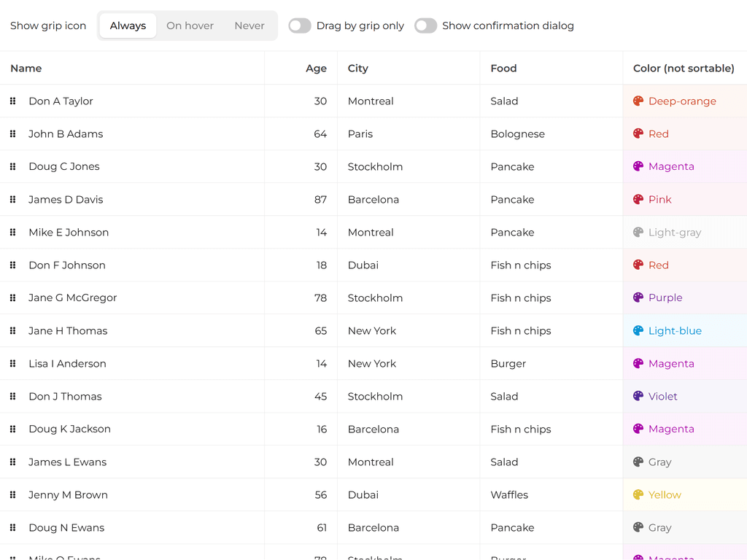Sort rows by the City column header
This screenshot has width=747, height=560.
click(358, 69)
